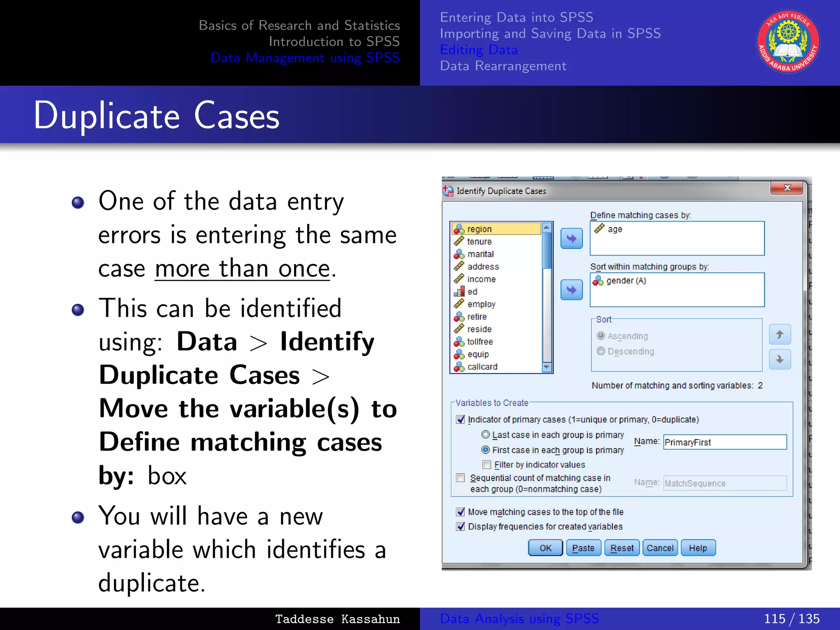Go to Data Management using SPSS section
Viewport: 840px width, 630px height.
point(305,58)
